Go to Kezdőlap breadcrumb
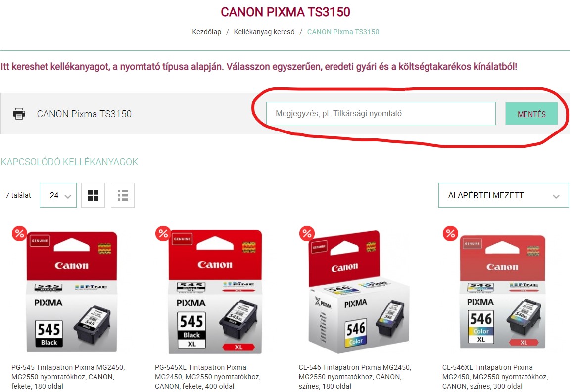Viewport: 572px width, 392px height. [x=206, y=32]
